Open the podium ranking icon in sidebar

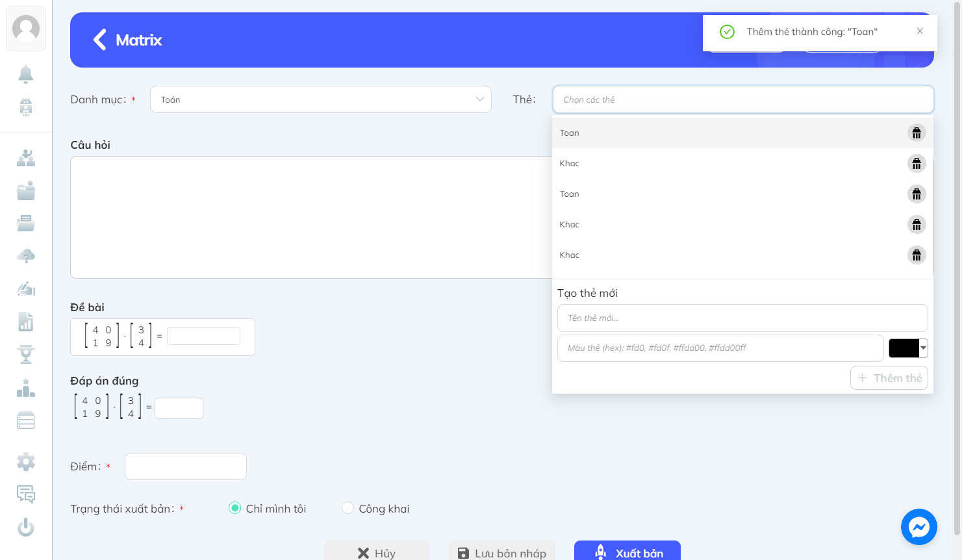26,388
